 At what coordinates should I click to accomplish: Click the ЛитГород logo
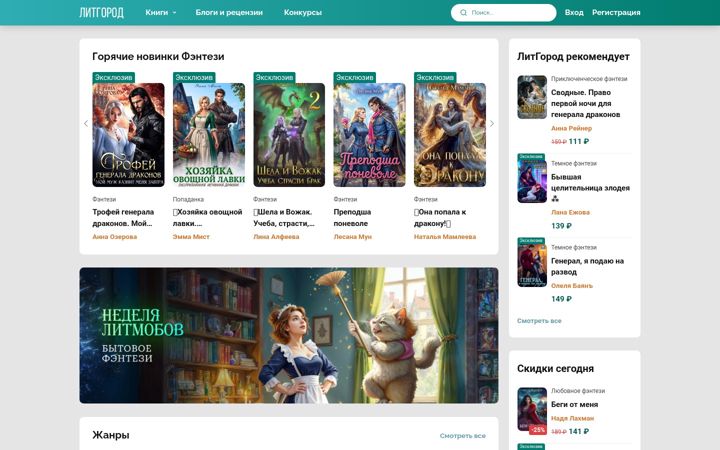point(101,12)
